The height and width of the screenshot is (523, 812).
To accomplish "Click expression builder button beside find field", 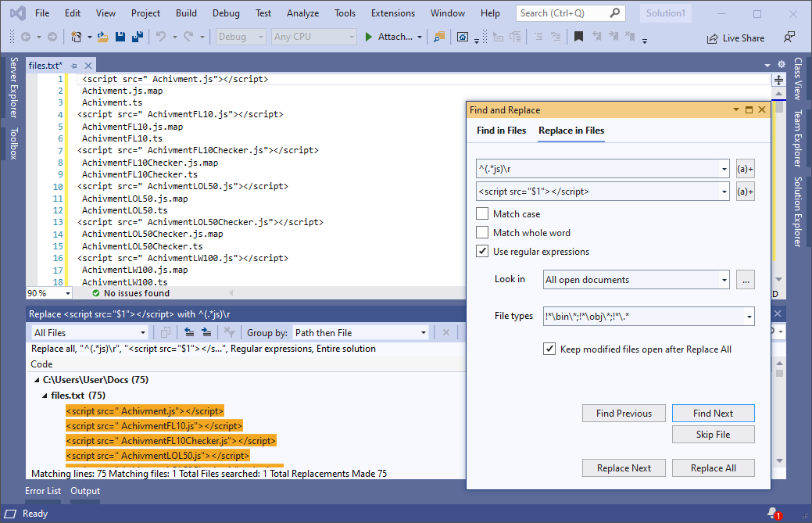I will pos(746,169).
